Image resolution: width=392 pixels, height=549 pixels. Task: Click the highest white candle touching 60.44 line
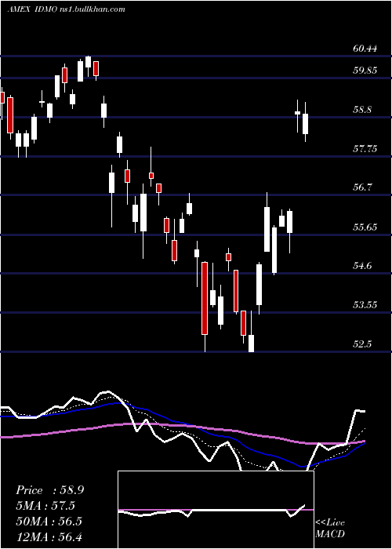tap(88, 62)
